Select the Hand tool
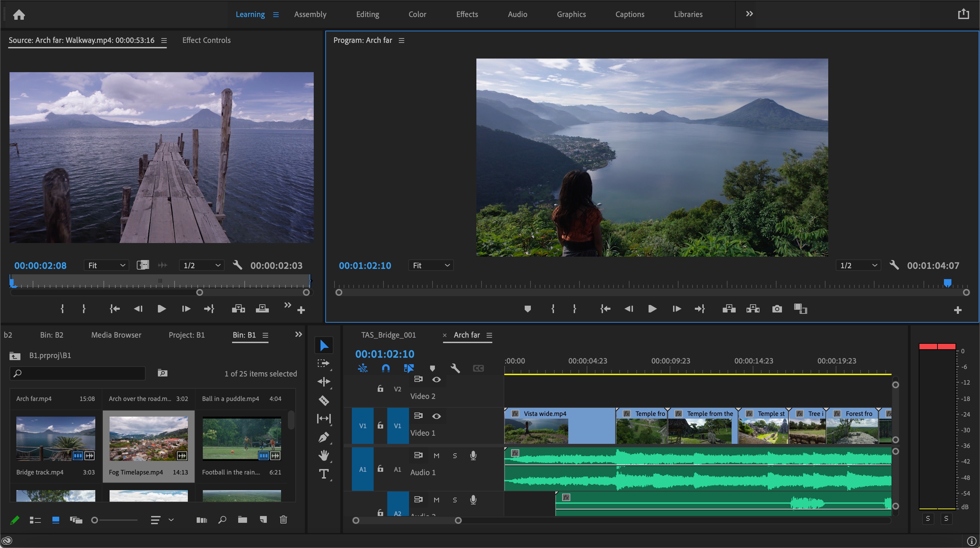 point(324,455)
